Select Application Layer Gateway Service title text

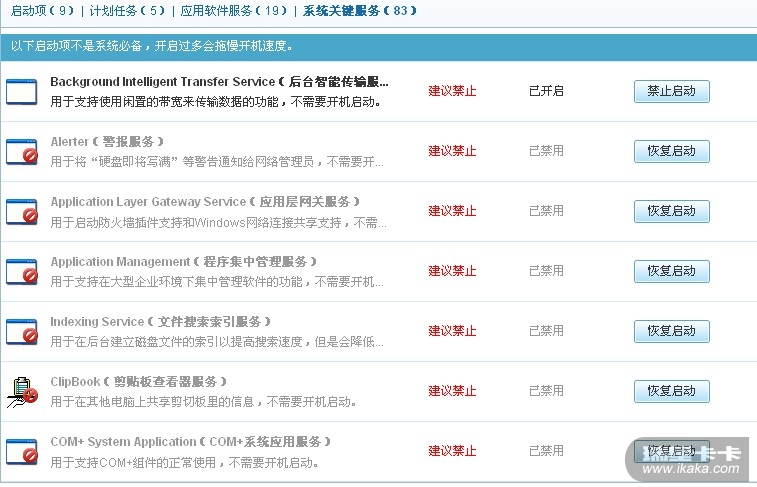tap(205, 202)
